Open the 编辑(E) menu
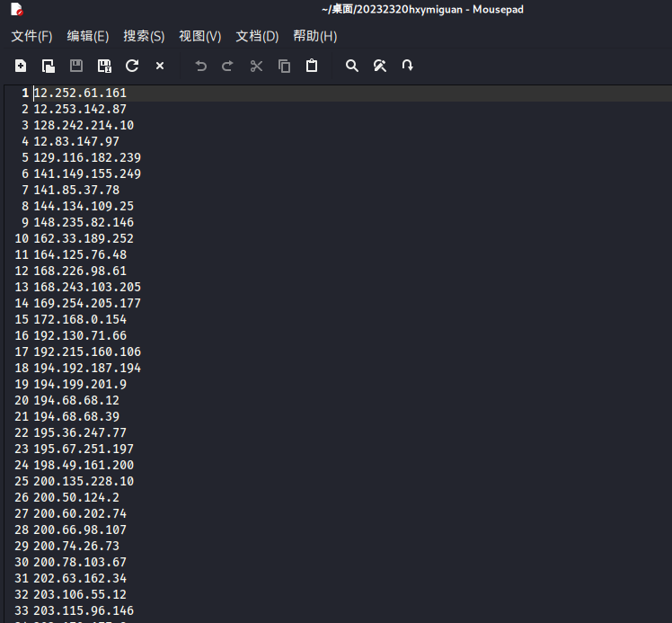672x623 pixels. click(x=88, y=36)
